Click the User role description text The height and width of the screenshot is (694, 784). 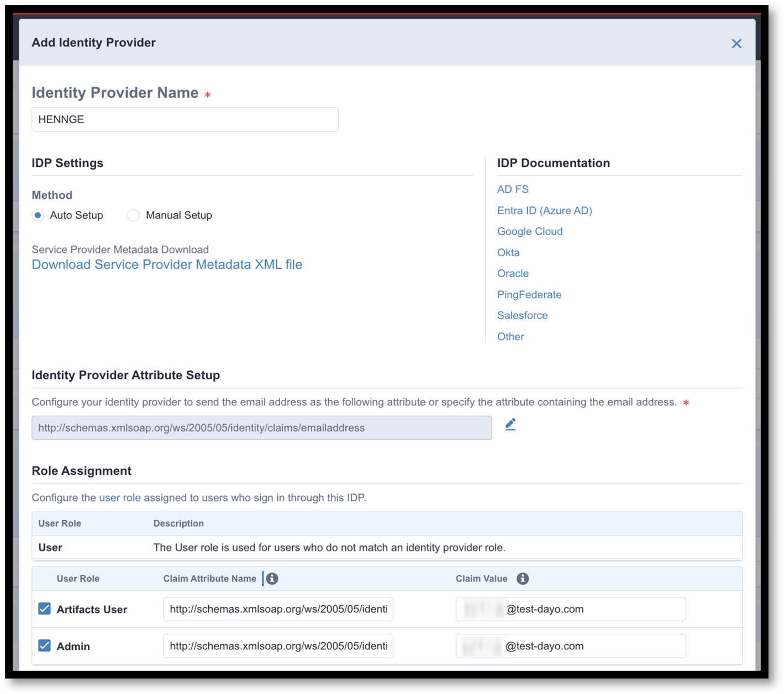tap(329, 548)
